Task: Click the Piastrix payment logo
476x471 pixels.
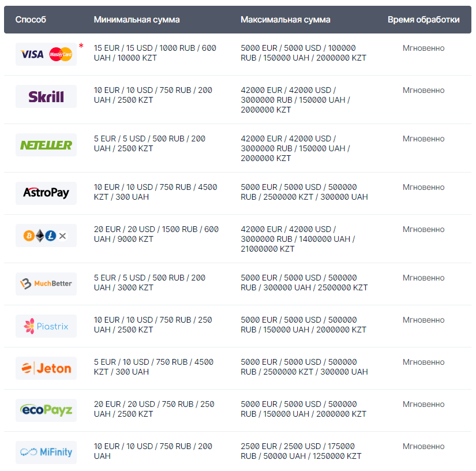Action: pos(46,326)
